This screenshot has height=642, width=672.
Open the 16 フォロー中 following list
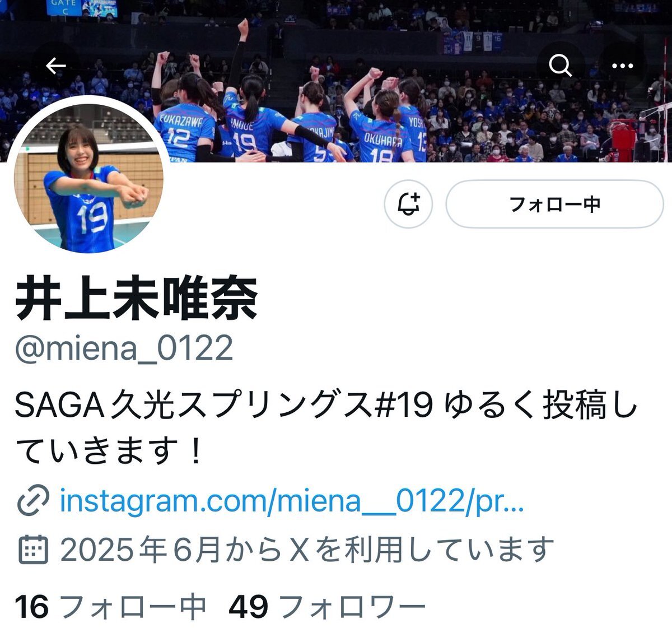coord(110,607)
